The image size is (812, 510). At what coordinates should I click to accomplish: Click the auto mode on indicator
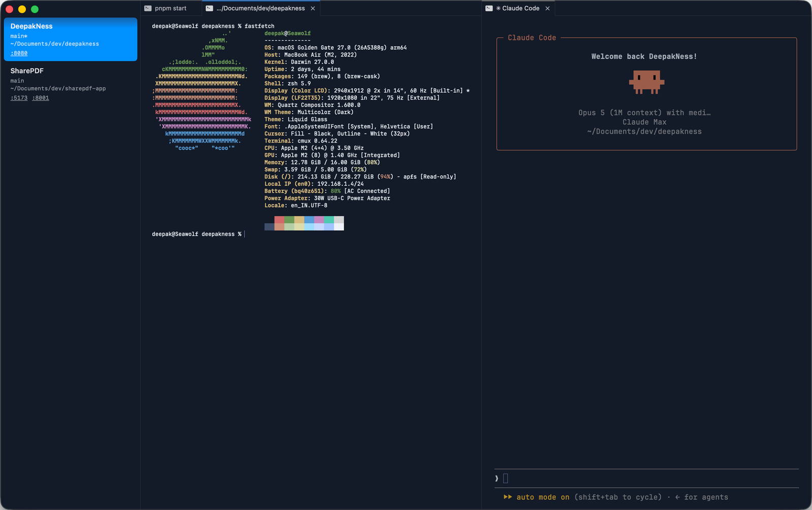coord(536,497)
